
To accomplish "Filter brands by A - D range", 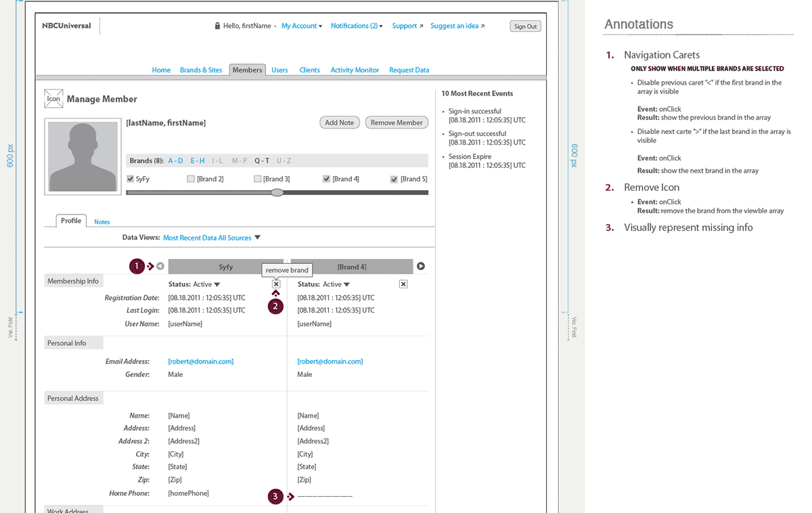I will click(x=175, y=161).
